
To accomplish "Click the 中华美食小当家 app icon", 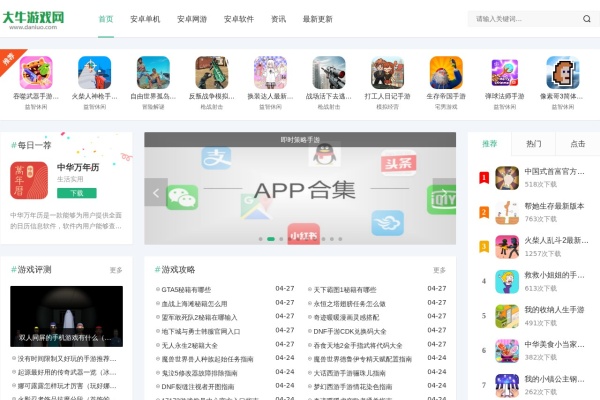I will [507, 350].
